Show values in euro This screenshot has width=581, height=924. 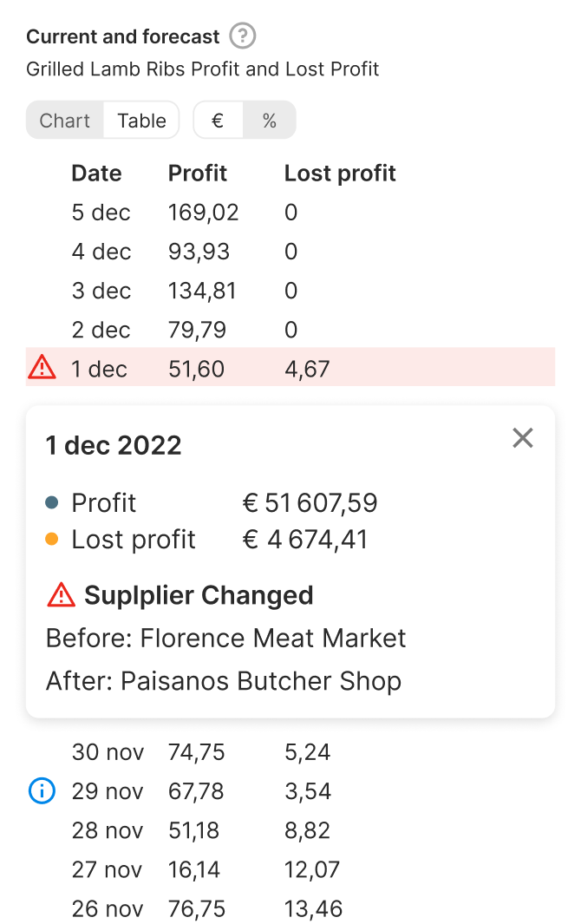pos(218,121)
